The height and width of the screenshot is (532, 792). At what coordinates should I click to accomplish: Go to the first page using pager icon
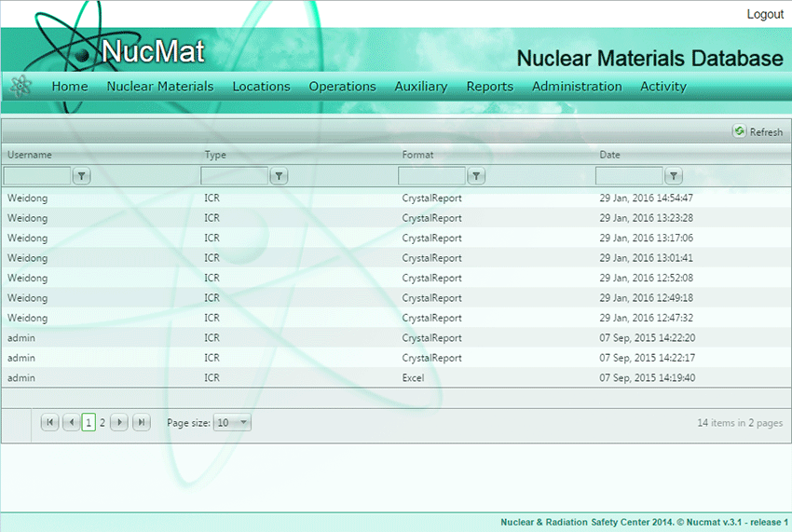click(x=50, y=423)
